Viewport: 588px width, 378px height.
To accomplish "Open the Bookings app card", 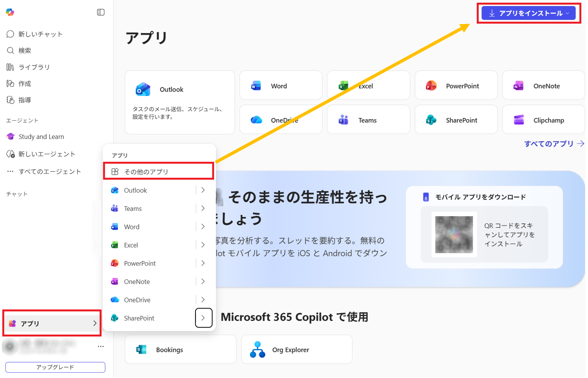I will 180,349.
